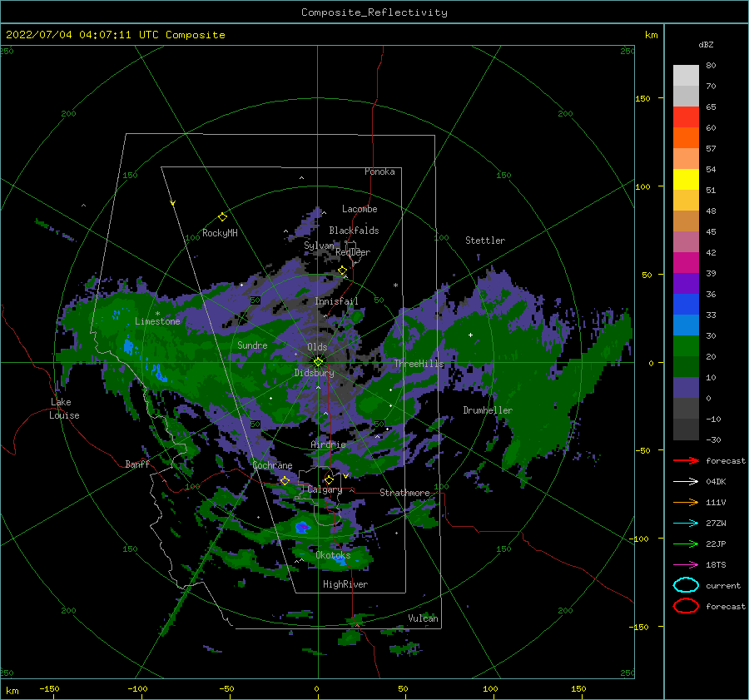Image resolution: width=749 pixels, height=700 pixels.
Task: Click the Blackfalds city label
Action: click(354, 231)
